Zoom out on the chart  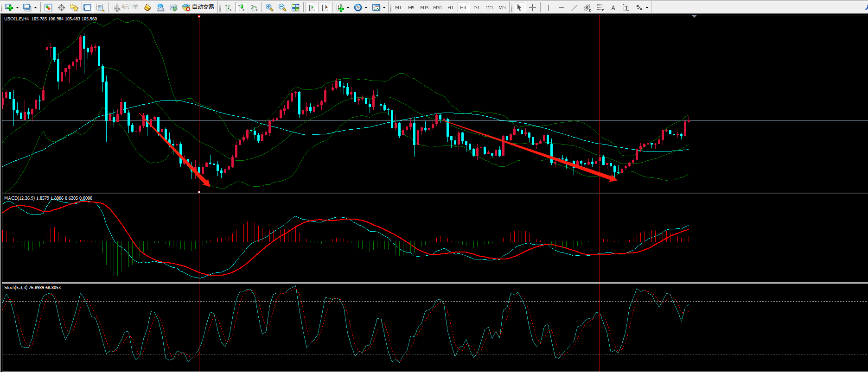click(282, 7)
